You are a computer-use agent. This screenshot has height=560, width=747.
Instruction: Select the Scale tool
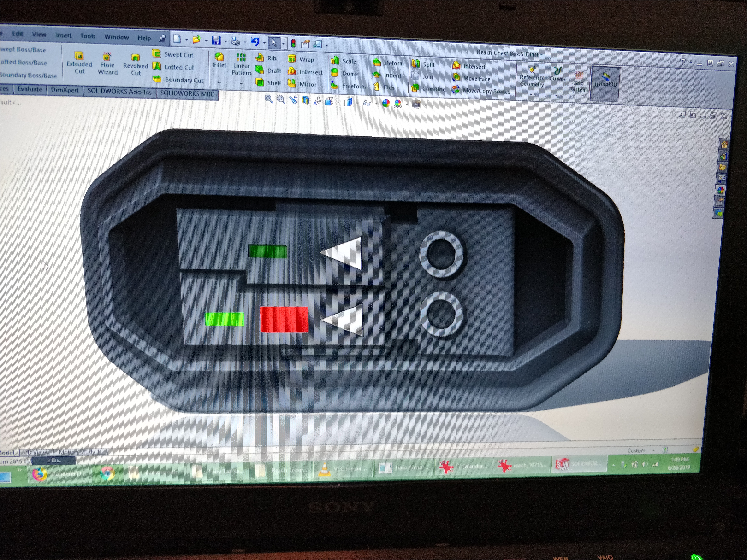(343, 61)
